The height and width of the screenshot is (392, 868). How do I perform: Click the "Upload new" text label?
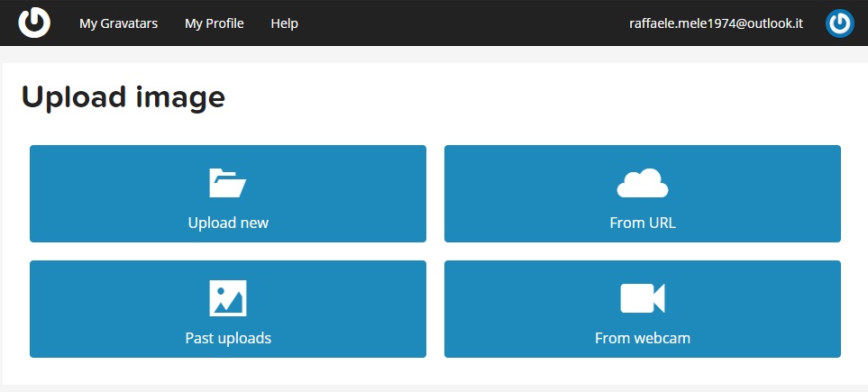point(228,223)
